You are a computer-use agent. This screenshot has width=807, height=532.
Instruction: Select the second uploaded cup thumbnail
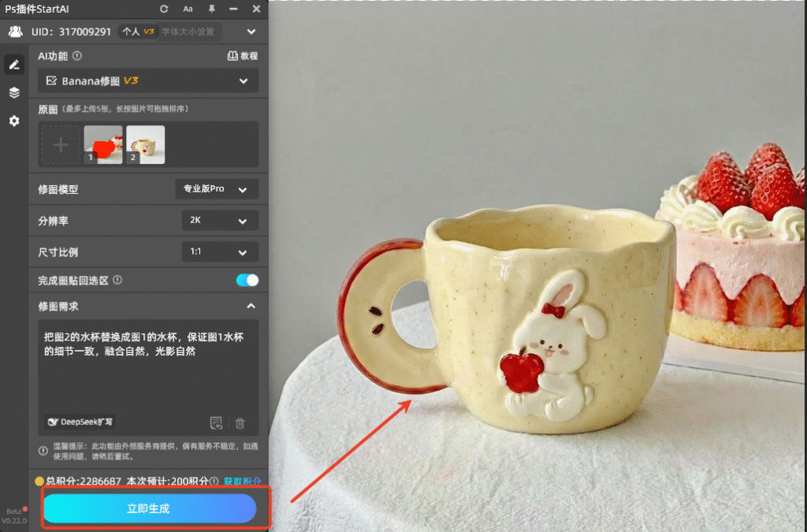(146, 145)
